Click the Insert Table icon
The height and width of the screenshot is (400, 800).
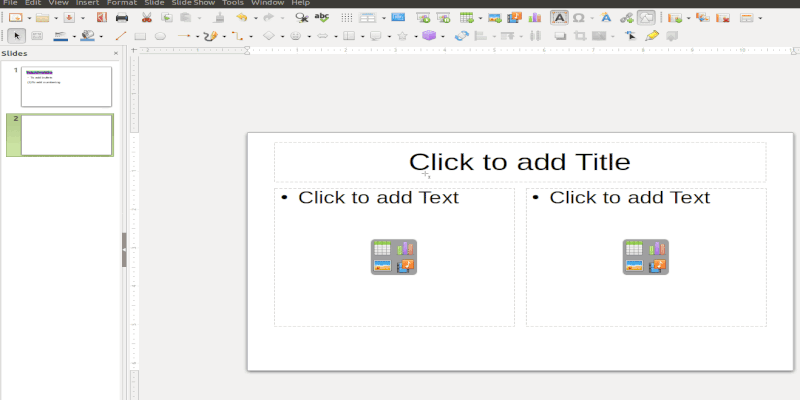(x=466, y=18)
